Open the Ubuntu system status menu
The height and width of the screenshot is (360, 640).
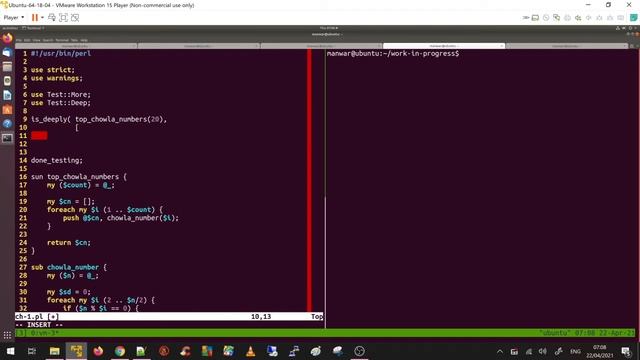coord(627,28)
